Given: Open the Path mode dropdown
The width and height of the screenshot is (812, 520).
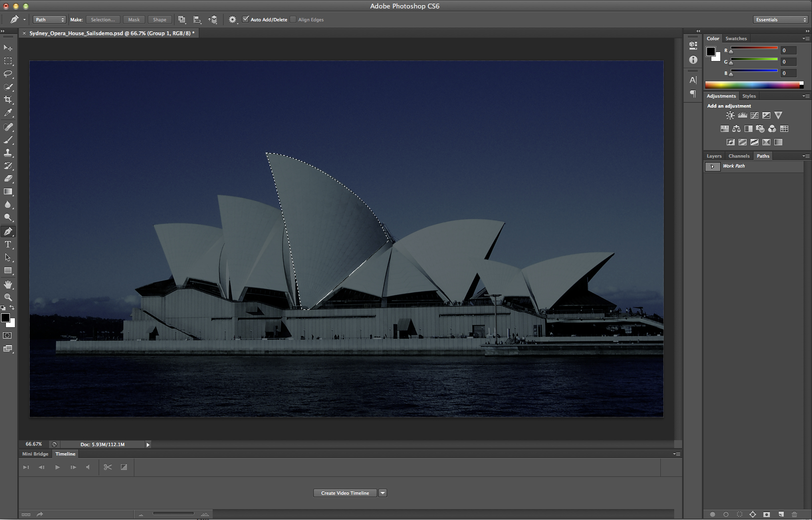Looking at the screenshot, I should coord(49,20).
